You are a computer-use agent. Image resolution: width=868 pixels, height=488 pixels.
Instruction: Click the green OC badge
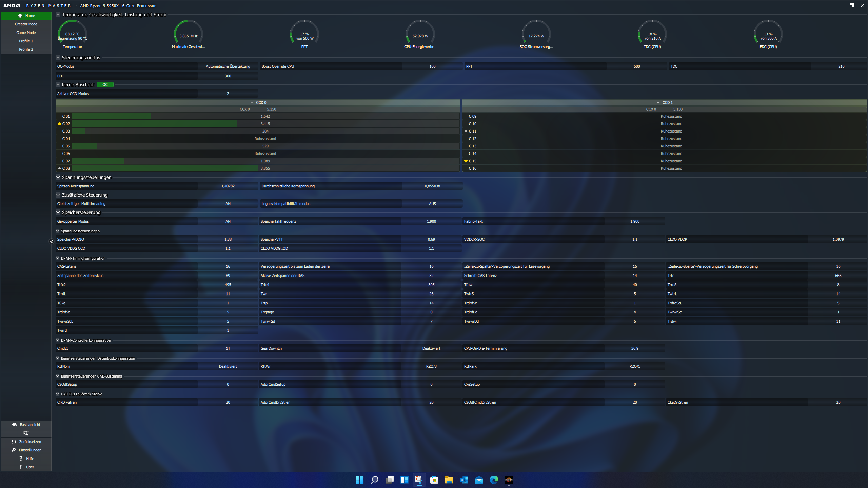(105, 85)
